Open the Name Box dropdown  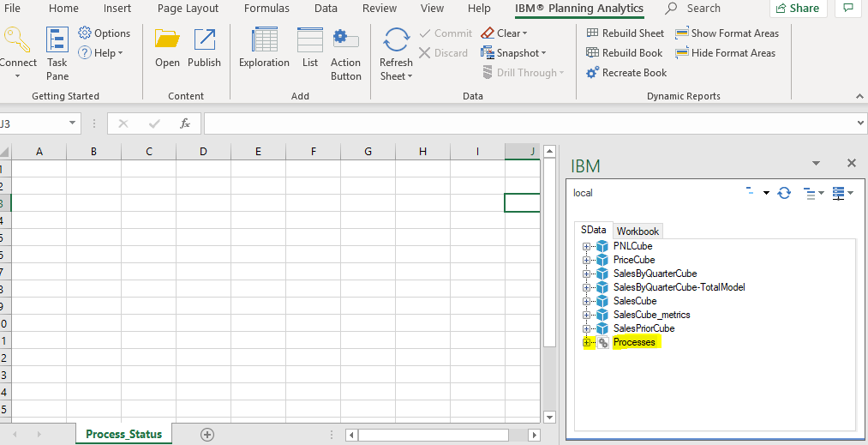pyautogui.click(x=72, y=123)
